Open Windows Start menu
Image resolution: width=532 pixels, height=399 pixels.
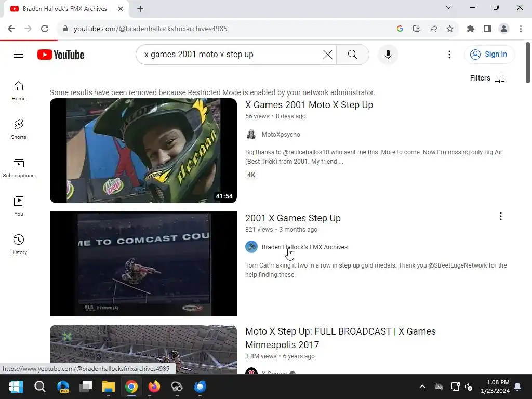tap(16, 387)
